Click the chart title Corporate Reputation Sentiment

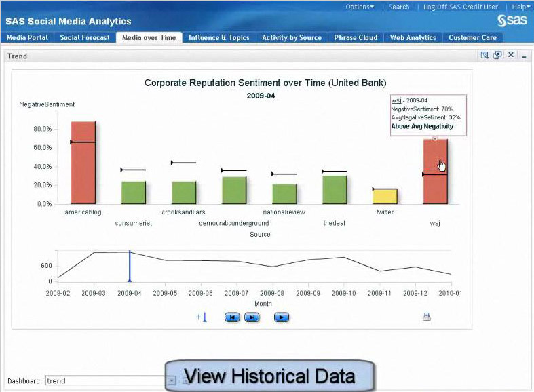coord(265,83)
